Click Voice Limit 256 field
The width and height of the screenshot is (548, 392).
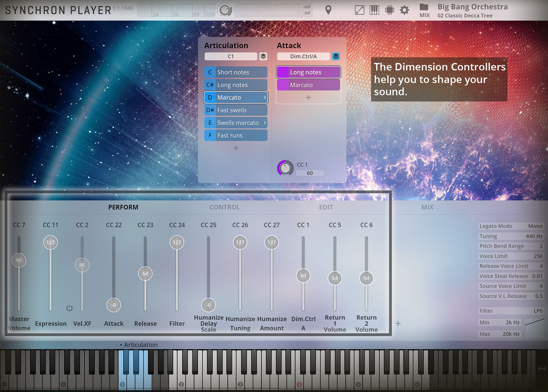[x=511, y=256]
